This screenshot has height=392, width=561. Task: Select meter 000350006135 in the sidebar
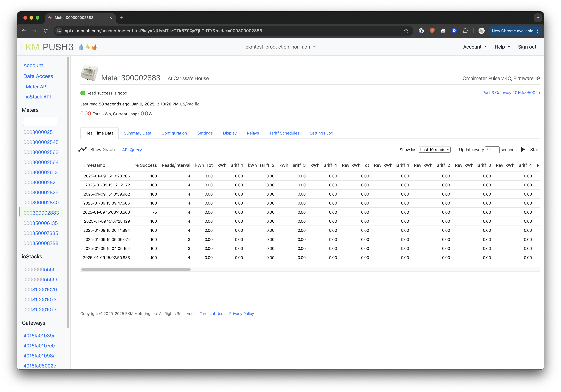(40, 223)
